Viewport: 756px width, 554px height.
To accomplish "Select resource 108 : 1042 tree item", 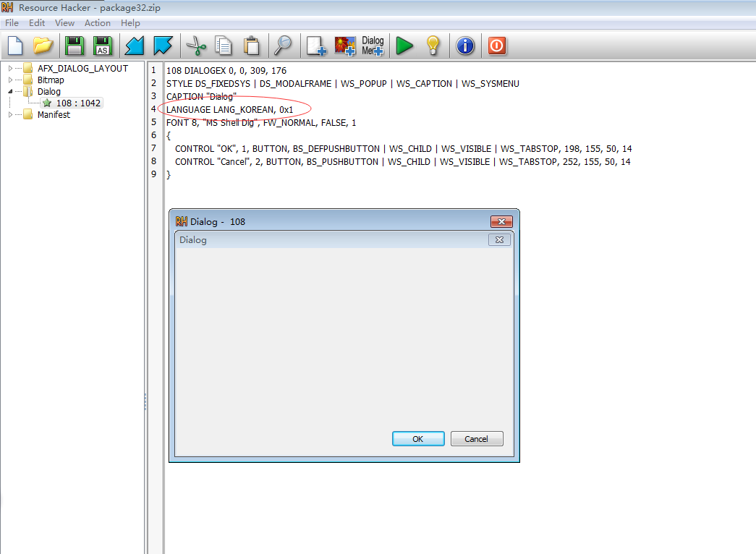I will 72,103.
